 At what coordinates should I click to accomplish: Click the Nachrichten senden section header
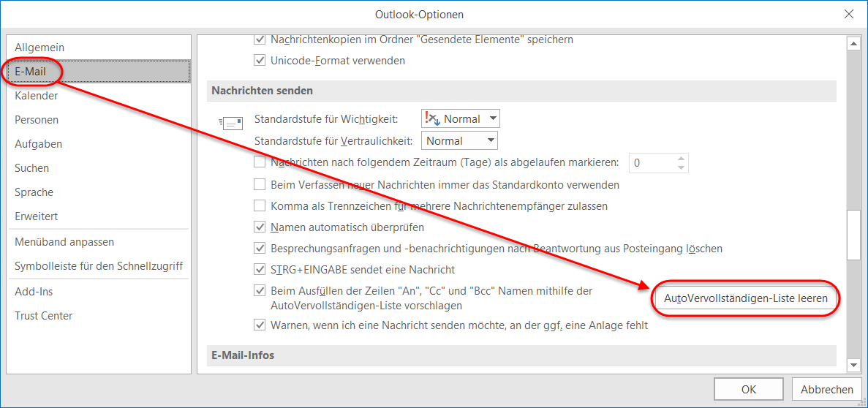coord(521,90)
